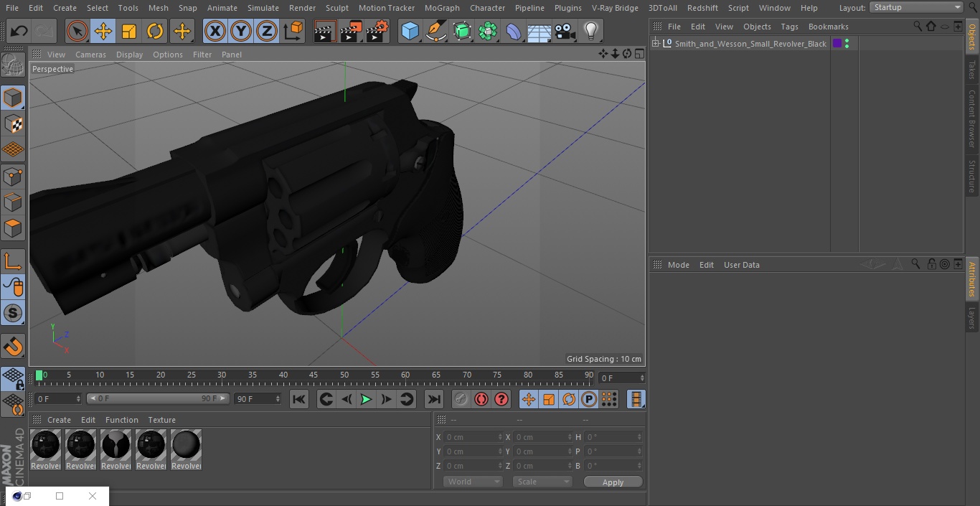Add a Subdivision Surface generator
Image resolution: width=980 pixels, height=506 pixels.
pyautogui.click(x=462, y=32)
